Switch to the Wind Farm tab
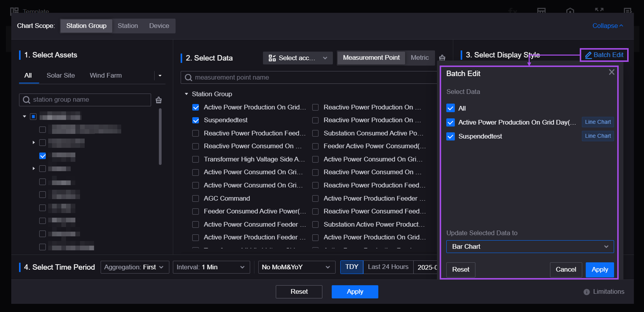This screenshot has width=644, height=312. pos(106,75)
